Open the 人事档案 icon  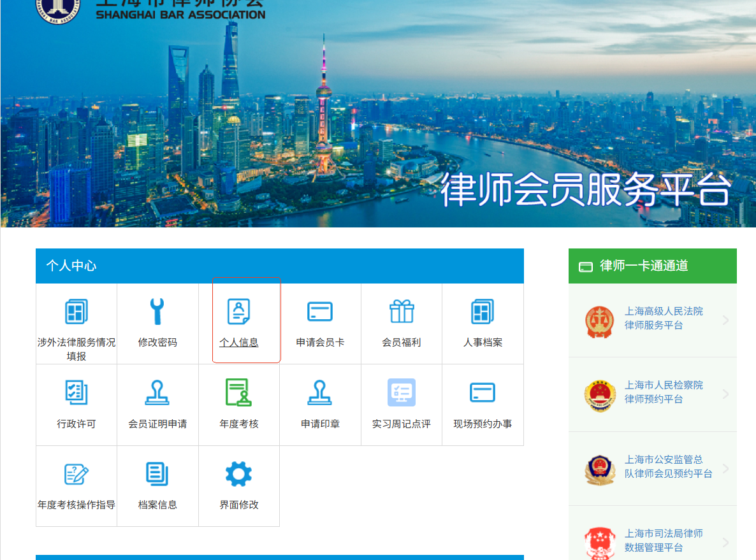click(x=483, y=312)
